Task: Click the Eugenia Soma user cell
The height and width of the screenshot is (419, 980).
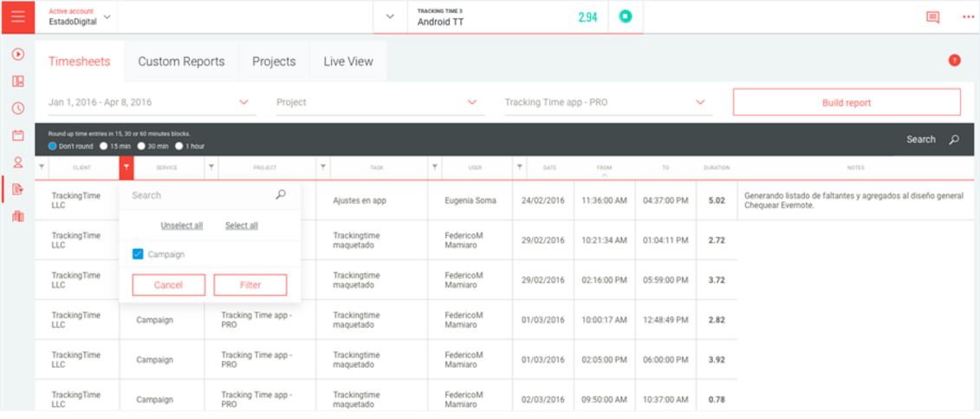Action: pyautogui.click(x=470, y=200)
